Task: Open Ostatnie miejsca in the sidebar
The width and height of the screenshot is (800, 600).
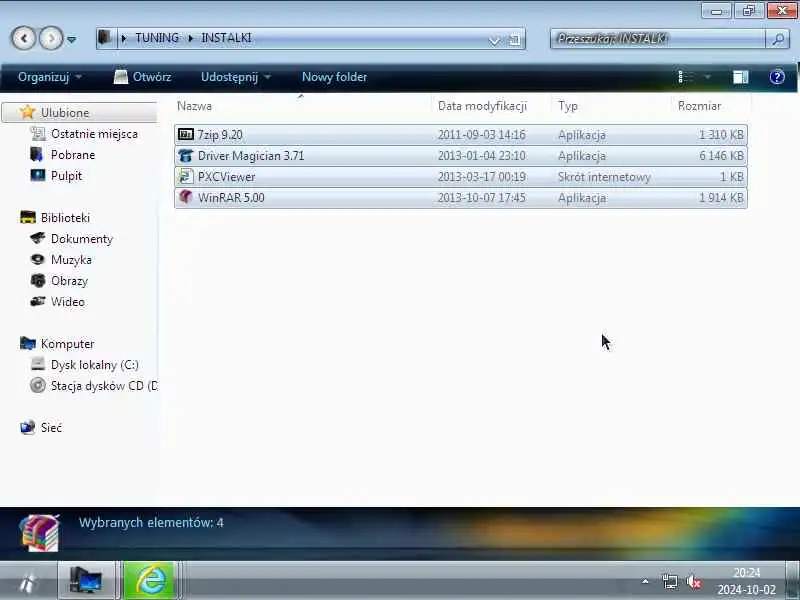Action: pos(94,134)
